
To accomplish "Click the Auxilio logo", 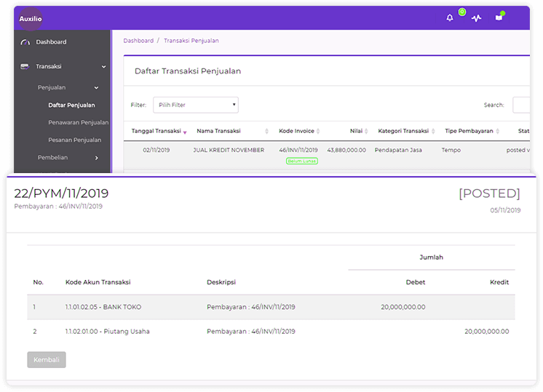I will pos(31,18).
